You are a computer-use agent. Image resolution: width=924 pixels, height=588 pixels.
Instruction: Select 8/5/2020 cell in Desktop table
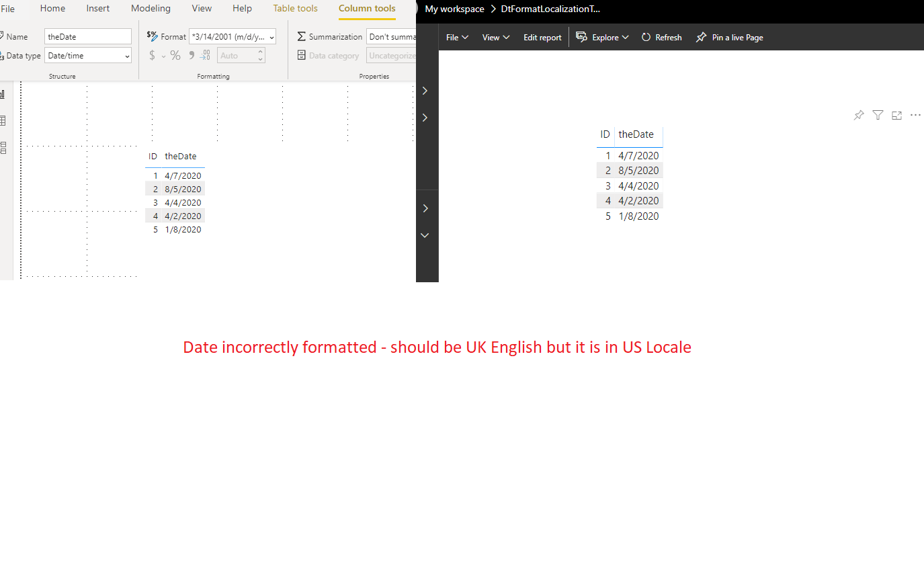pos(183,189)
